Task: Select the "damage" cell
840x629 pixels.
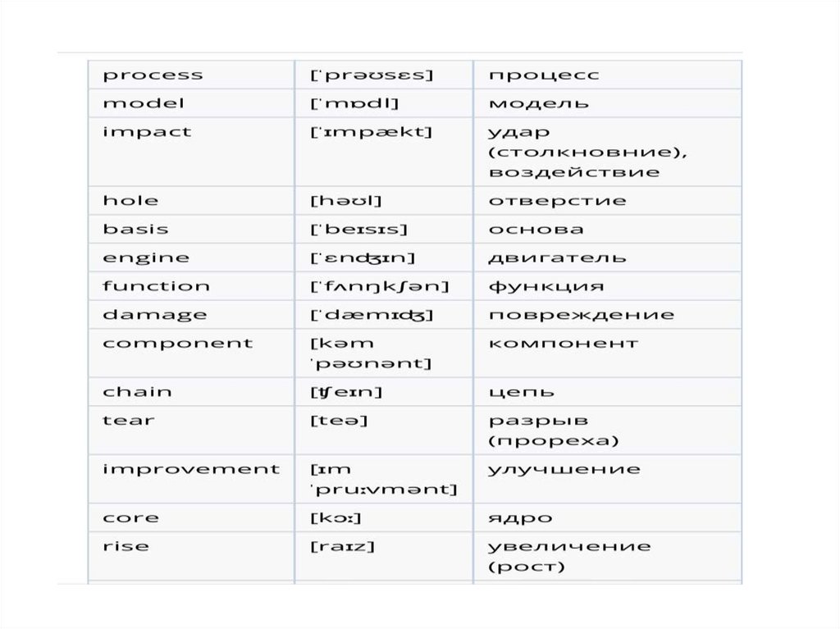Action: point(155,315)
